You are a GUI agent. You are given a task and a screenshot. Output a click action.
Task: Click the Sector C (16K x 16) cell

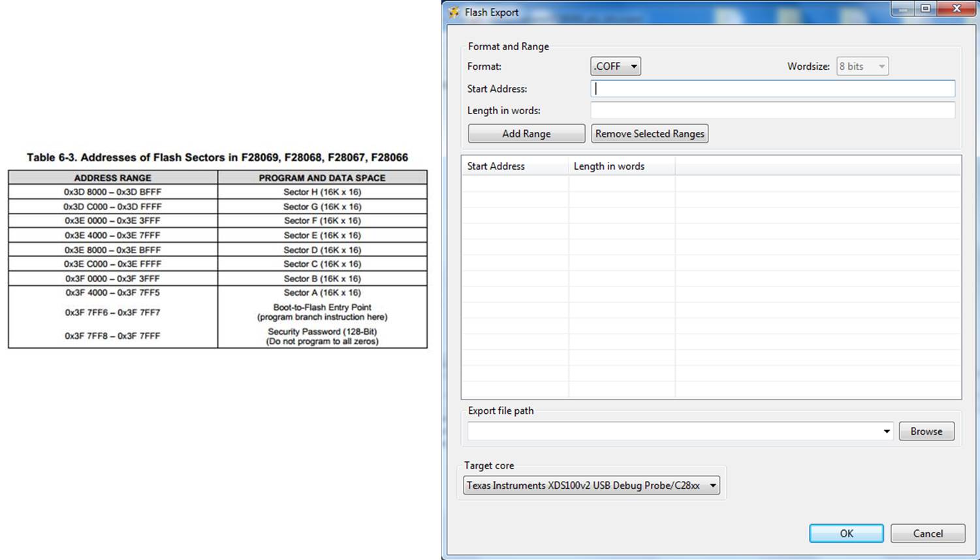pos(323,264)
